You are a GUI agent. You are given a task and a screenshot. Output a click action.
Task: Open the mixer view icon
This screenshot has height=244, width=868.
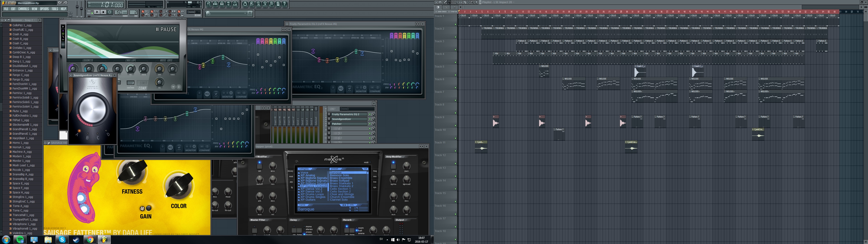click(235, 4)
